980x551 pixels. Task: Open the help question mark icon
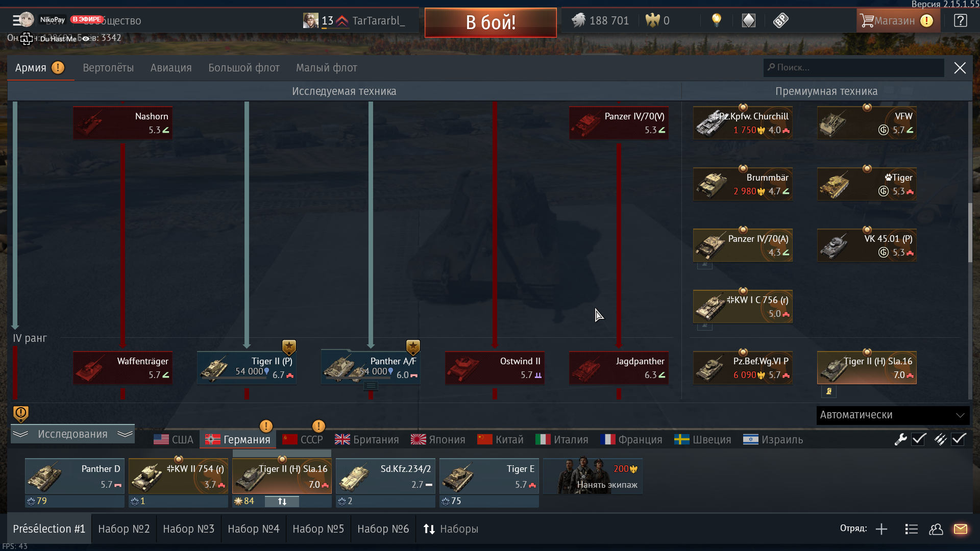(960, 20)
